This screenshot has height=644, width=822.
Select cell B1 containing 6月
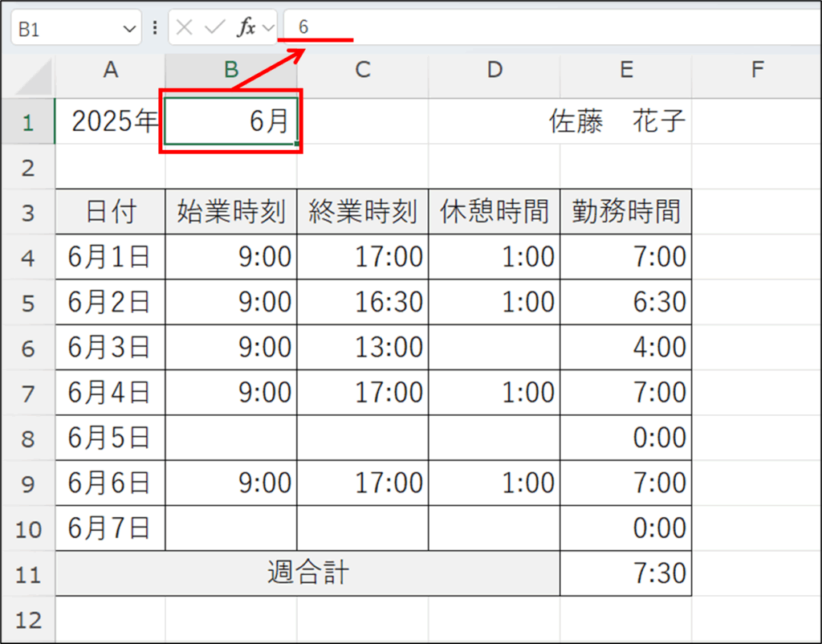(231, 122)
